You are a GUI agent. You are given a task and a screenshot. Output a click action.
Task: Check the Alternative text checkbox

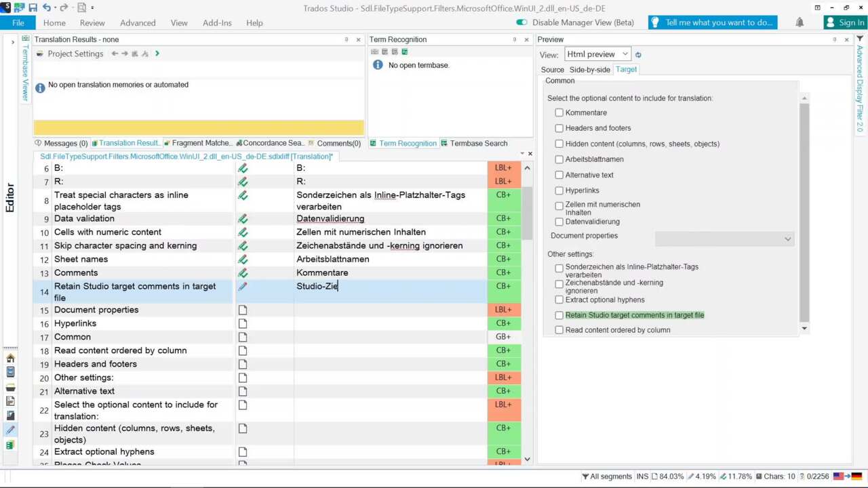pos(559,175)
